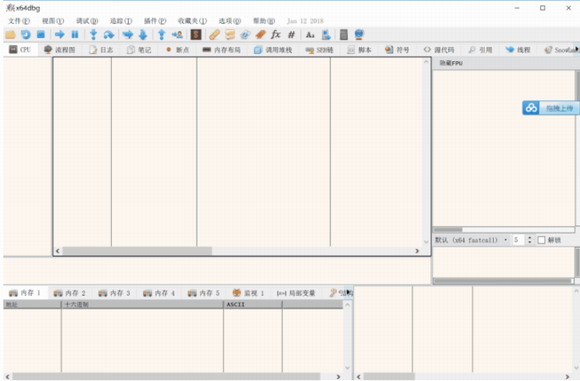
Task: Select the 内存 5 dump tab
Action: (203, 293)
